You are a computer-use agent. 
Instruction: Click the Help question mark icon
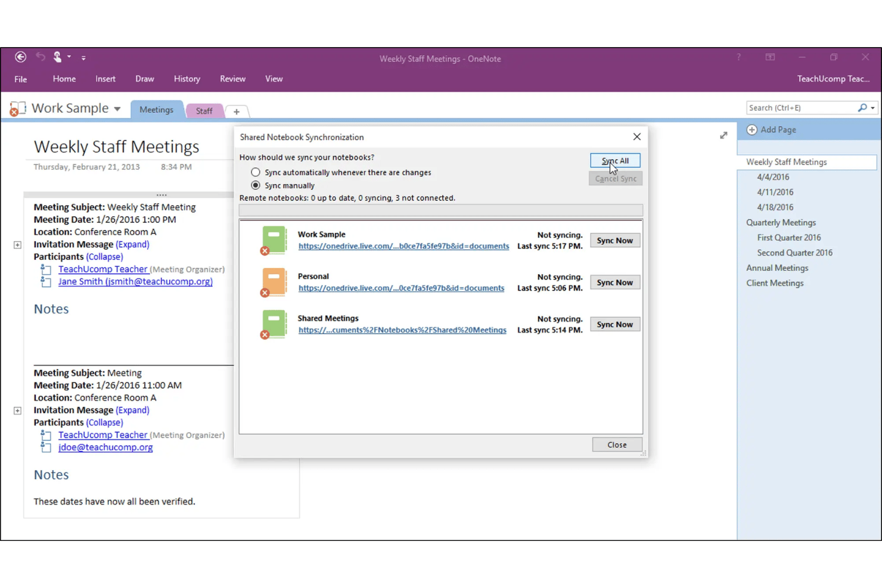tap(738, 57)
